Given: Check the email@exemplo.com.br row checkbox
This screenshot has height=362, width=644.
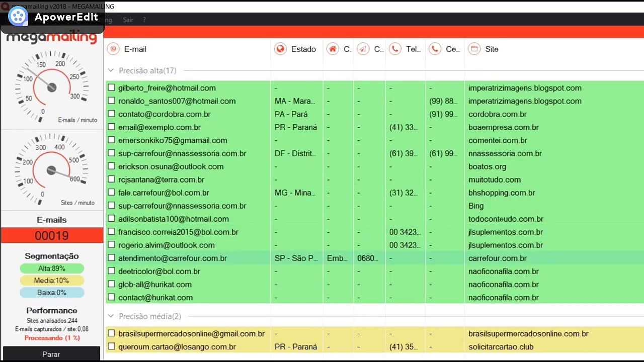Looking at the screenshot, I should pyautogui.click(x=112, y=127).
